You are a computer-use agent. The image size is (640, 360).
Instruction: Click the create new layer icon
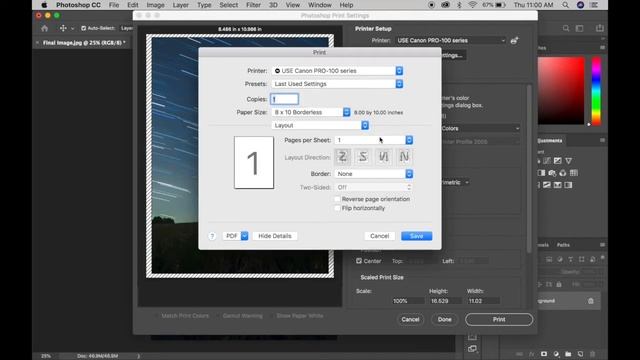coord(580,354)
